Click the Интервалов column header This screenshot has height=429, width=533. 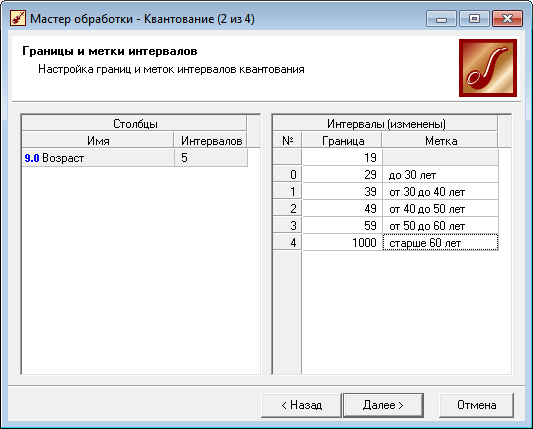click(211, 140)
